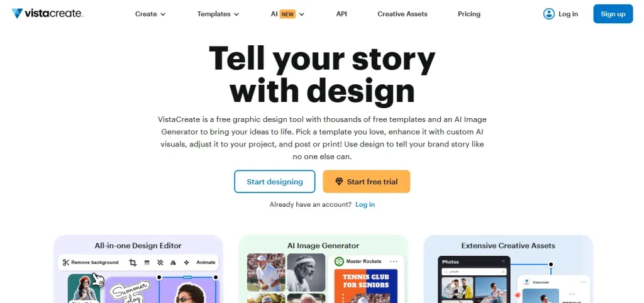Click the scissors Remove background icon
This screenshot has width=644, height=303.
(x=66, y=262)
